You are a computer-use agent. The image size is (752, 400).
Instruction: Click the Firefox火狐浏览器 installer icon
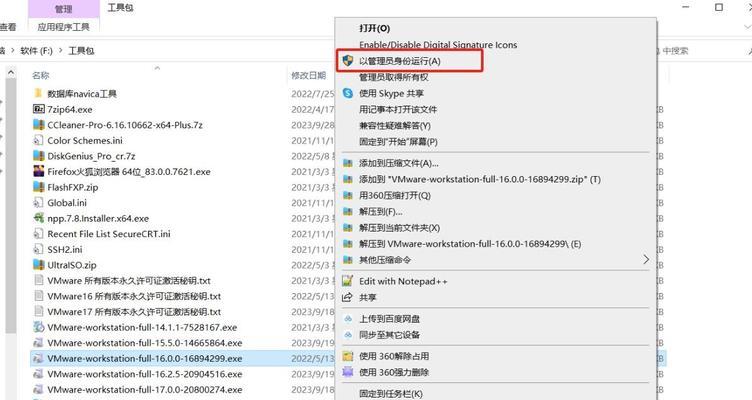point(38,171)
